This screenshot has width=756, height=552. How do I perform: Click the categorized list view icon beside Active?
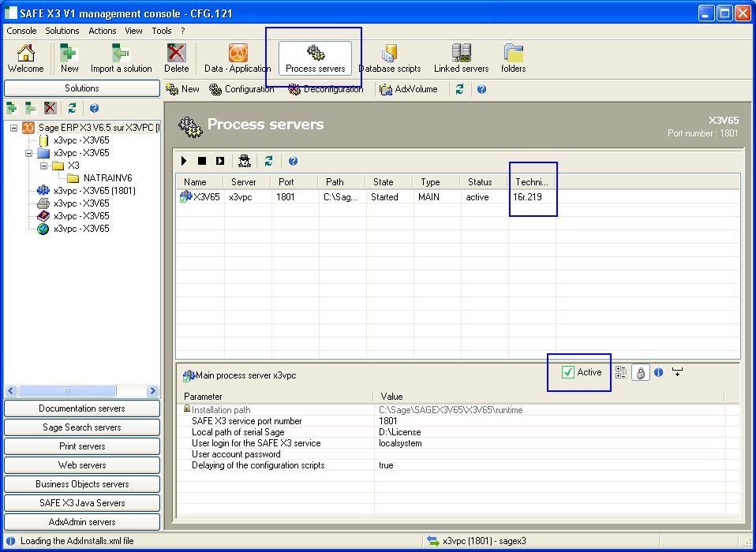[x=621, y=372]
